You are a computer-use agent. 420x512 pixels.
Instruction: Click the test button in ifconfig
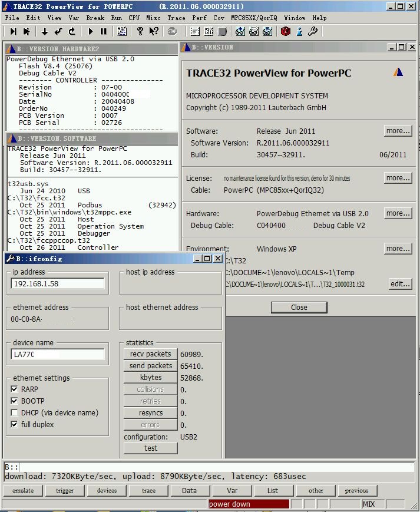pyautogui.click(x=150, y=448)
